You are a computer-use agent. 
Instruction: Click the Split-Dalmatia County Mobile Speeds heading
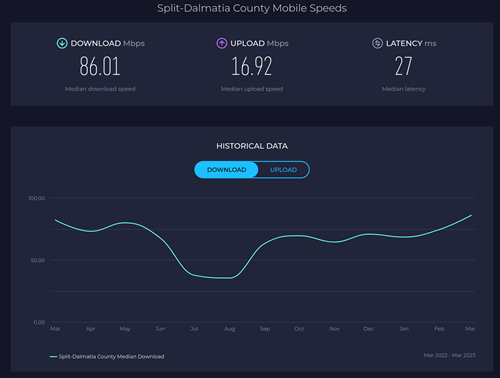pyautogui.click(x=252, y=8)
